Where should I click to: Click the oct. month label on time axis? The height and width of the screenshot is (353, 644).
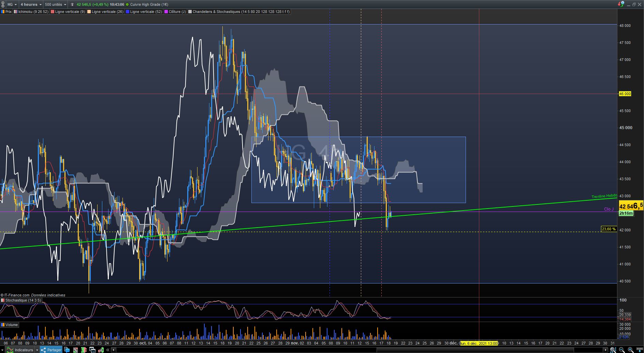point(143,343)
